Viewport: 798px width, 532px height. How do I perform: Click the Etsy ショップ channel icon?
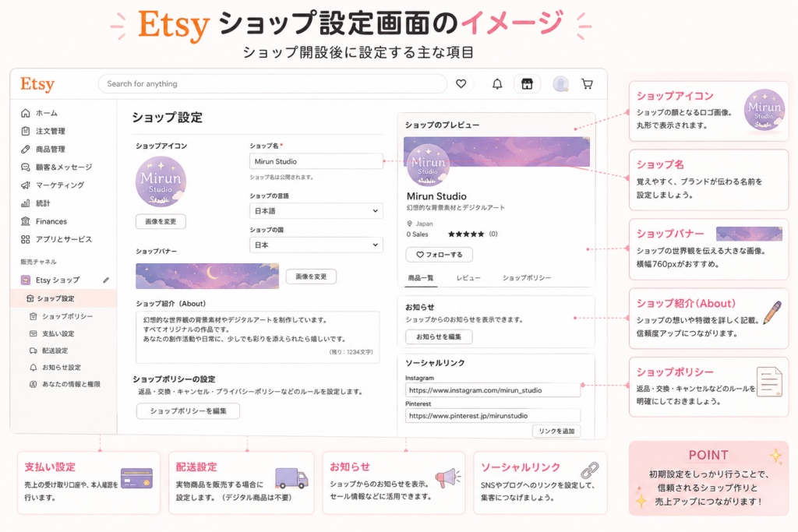26,280
